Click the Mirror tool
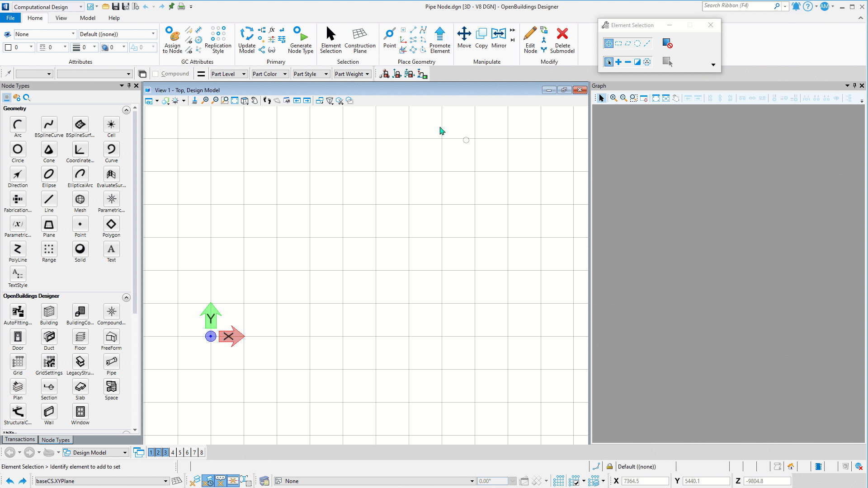The image size is (868, 488). click(x=499, y=38)
